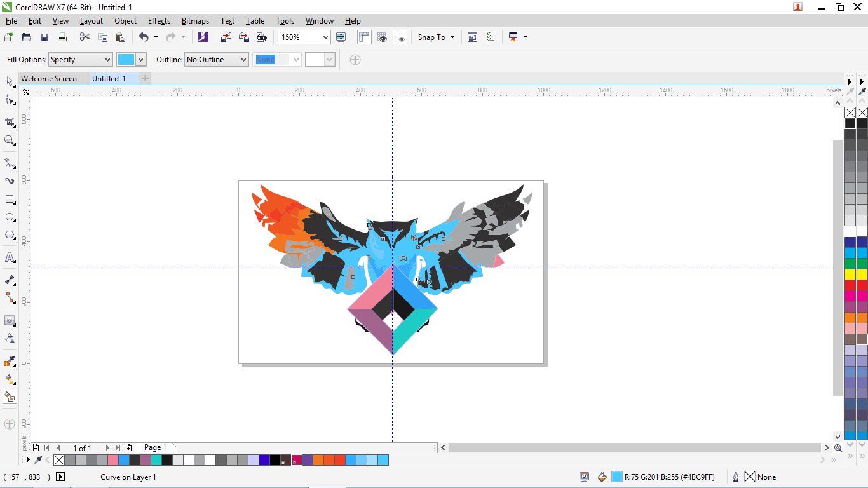Click the Save icon
The width and height of the screenshot is (868, 488).
click(44, 37)
